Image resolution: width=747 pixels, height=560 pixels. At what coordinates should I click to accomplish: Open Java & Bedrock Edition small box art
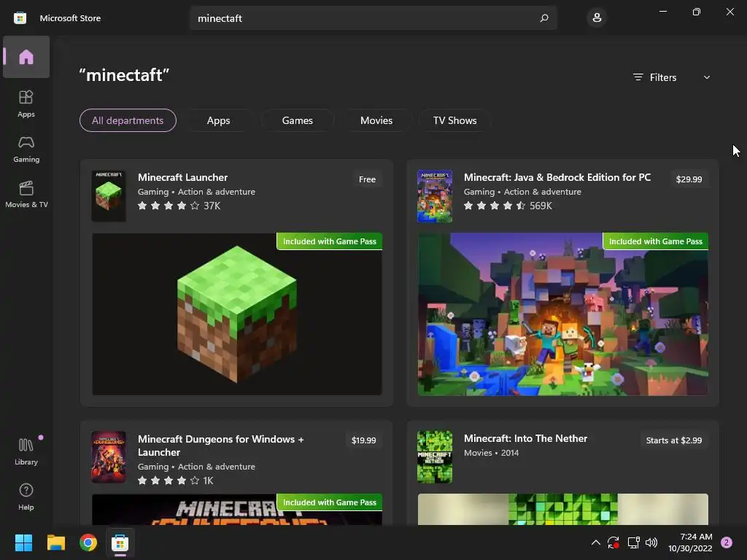point(435,195)
